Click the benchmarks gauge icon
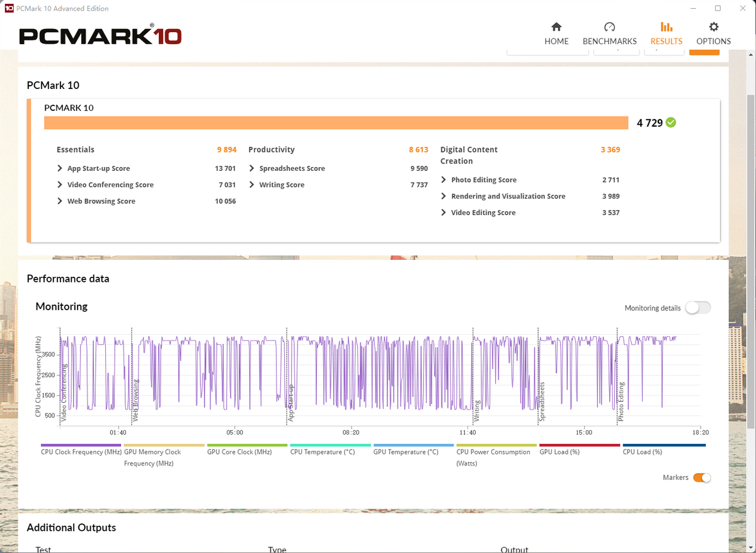 coord(609,26)
